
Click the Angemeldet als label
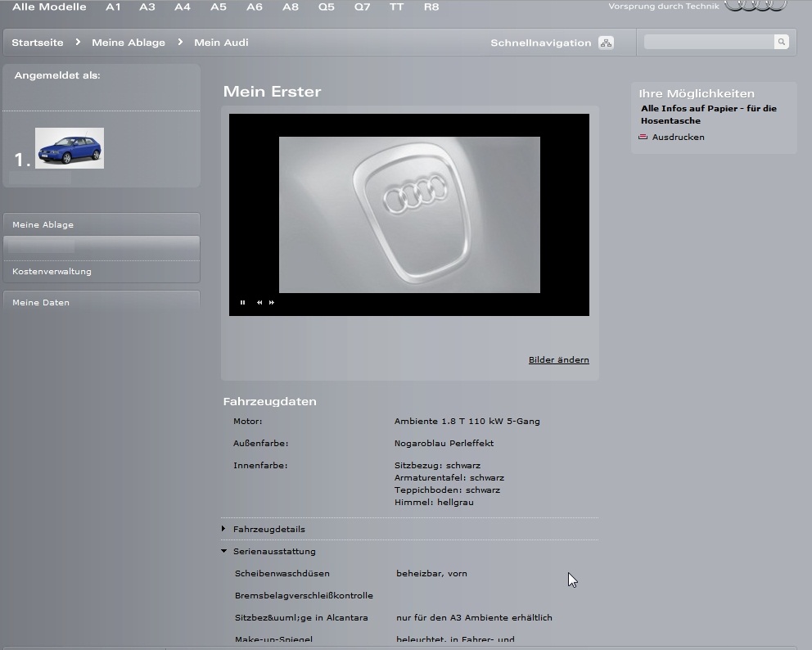click(57, 75)
